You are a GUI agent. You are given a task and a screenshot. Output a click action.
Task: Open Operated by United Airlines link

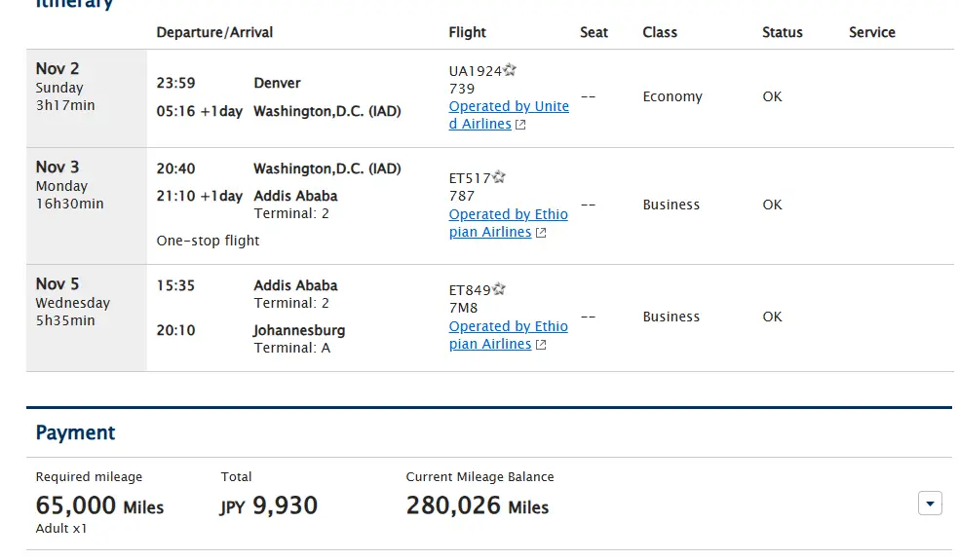point(509,115)
